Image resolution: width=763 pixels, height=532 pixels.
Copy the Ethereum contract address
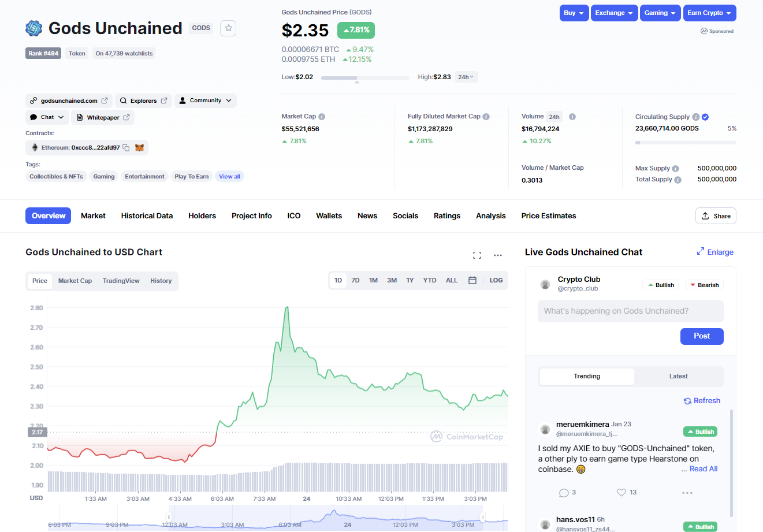(x=126, y=148)
